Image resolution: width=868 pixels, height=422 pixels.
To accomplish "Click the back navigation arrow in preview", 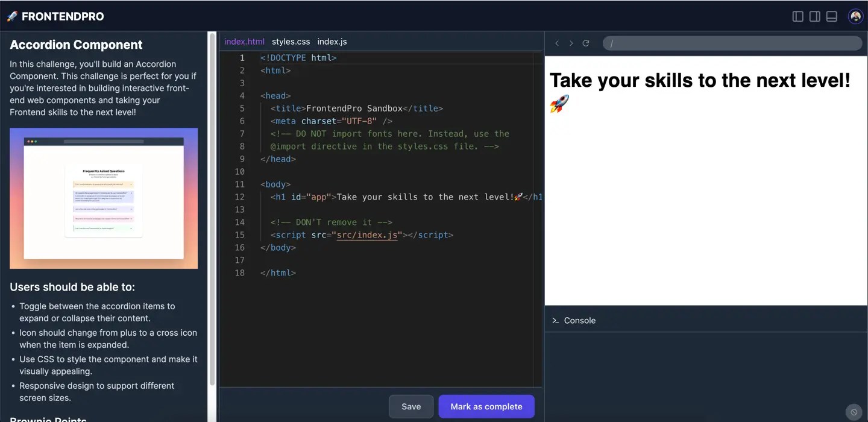I will point(556,43).
